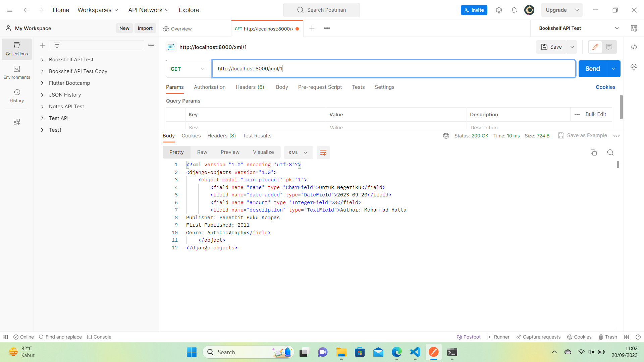644x362 pixels.
Task: Open the History sidebar panel
Action: pyautogui.click(x=16, y=95)
